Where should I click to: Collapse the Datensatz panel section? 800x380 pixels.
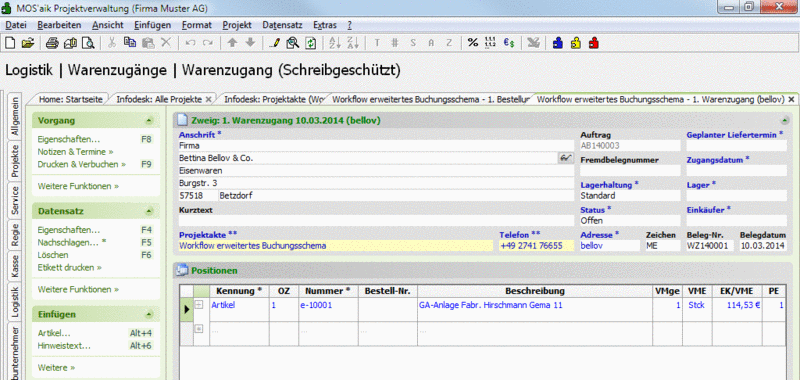coord(148,211)
